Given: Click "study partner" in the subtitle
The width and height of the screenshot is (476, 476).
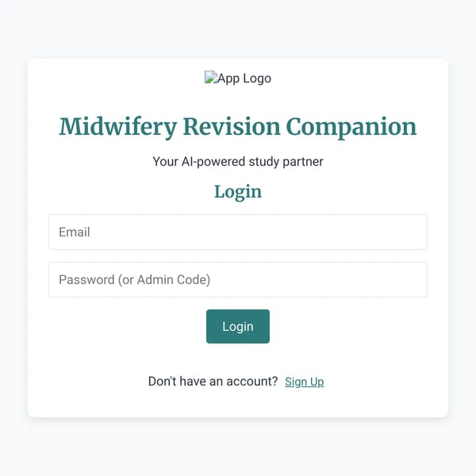Looking at the screenshot, I should point(286,162).
